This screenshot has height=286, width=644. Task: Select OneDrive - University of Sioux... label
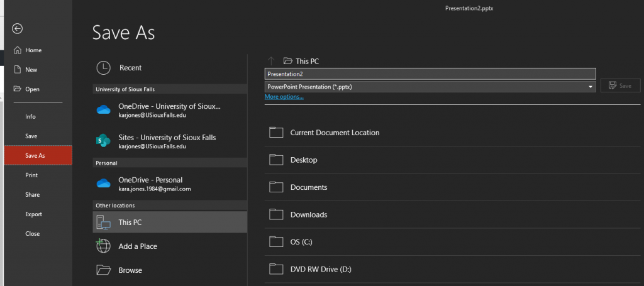pos(170,106)
